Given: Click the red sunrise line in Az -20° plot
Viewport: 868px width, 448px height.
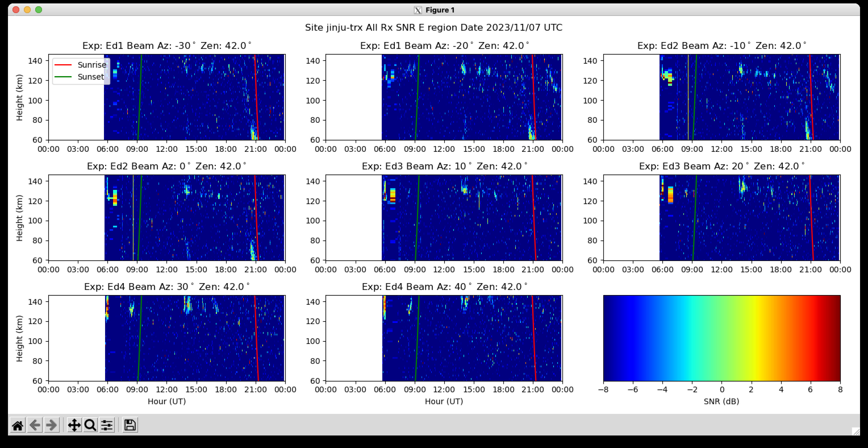Looking at the screenshot, I should [534, 97].
